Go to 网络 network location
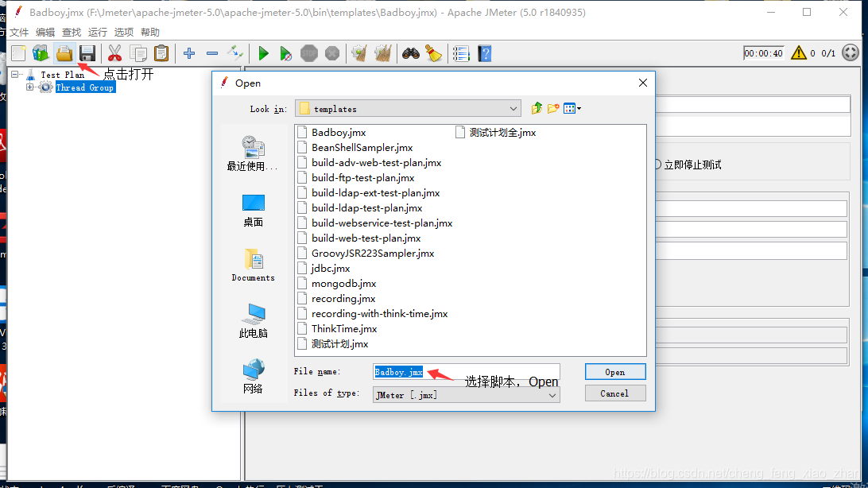 tap(253, 376)
